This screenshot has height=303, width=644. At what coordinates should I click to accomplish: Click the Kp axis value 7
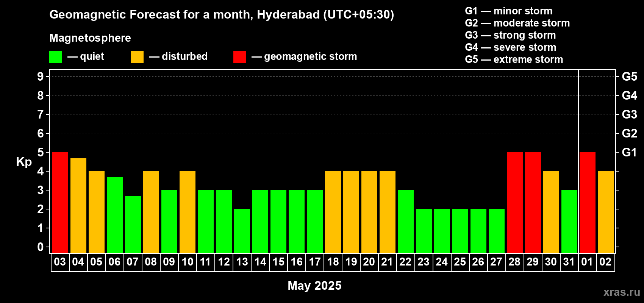(41, 114)
